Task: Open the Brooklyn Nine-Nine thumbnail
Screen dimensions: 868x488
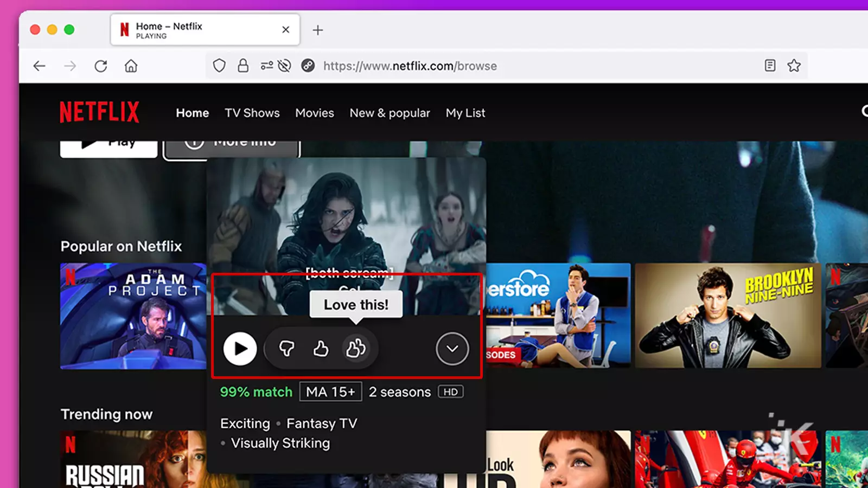Action: tap(728, 316)
